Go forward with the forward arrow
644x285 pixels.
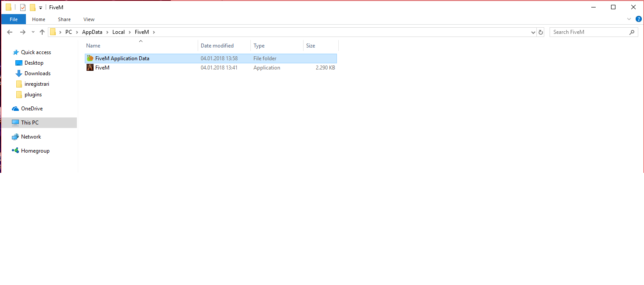(x=23, y=32)
